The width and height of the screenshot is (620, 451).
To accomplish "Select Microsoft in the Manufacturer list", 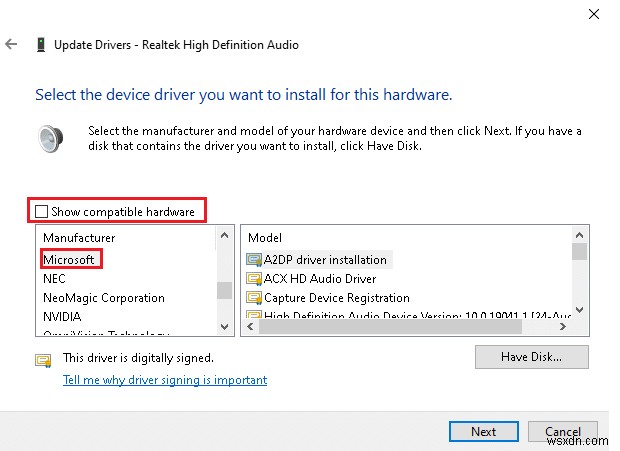I will click(x=69, y=260).
